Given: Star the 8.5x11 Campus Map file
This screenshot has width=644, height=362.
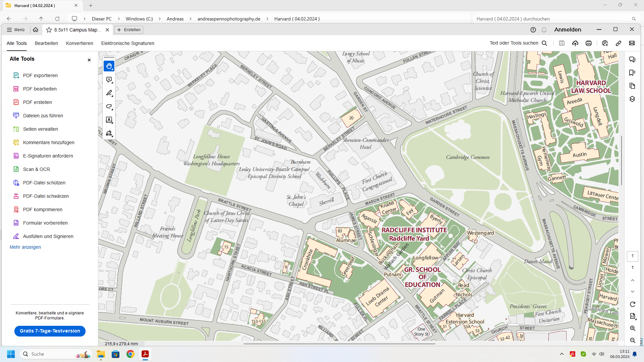Looking at the screenshot, I should coord(49,30).
